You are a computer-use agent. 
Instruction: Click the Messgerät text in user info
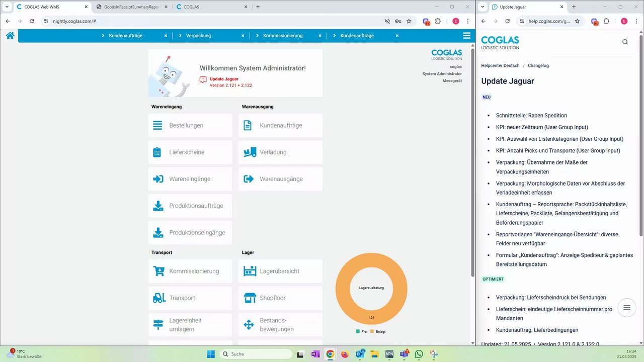(x=452, y=80)
